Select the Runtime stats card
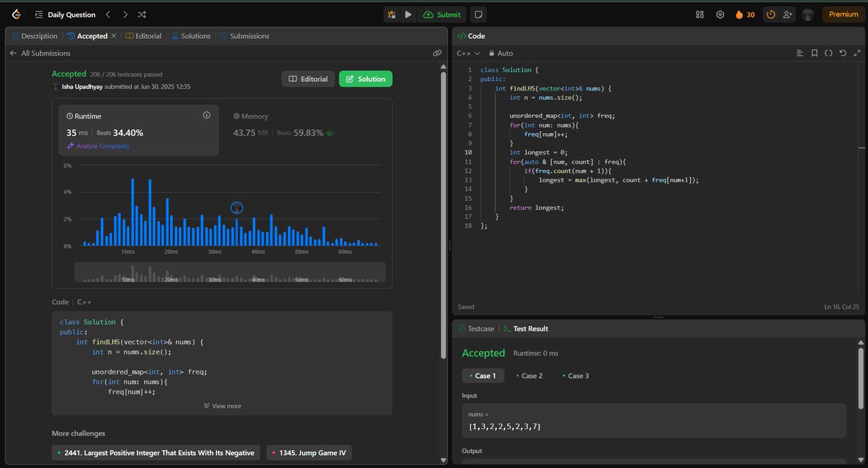Viewport: 868px width, 468px height. click(x=140, y=129)
